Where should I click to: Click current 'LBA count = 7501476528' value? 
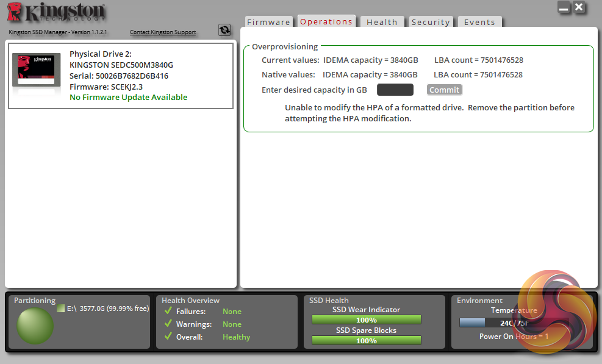click(x=479, y=60)
